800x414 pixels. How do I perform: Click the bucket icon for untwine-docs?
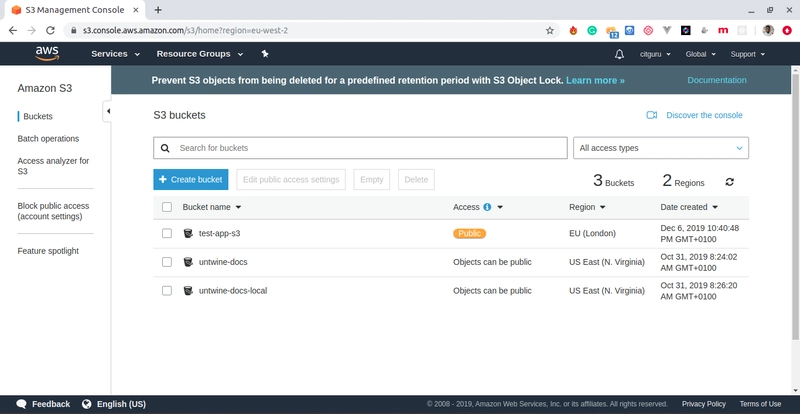(x=188, y=262)
